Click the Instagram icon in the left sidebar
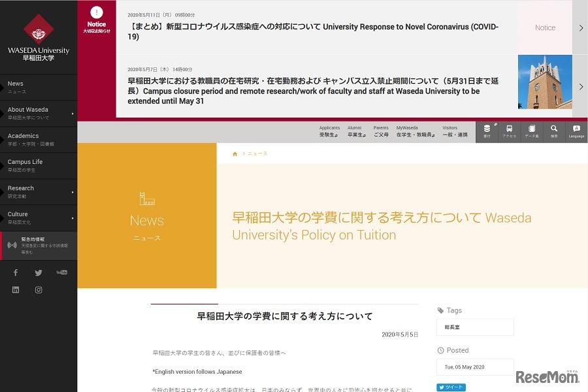 click(39, 289)
